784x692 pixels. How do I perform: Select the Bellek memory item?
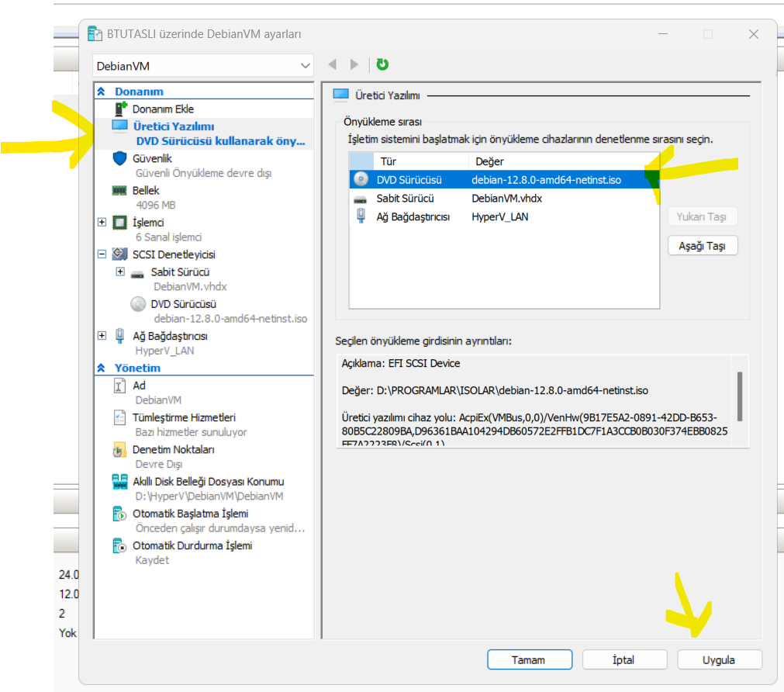coord(146,191)
